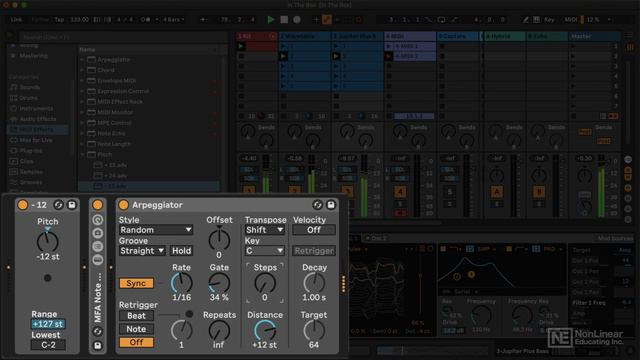
Task: Click first round icon in MFA Note device
Action: (98, 220)
